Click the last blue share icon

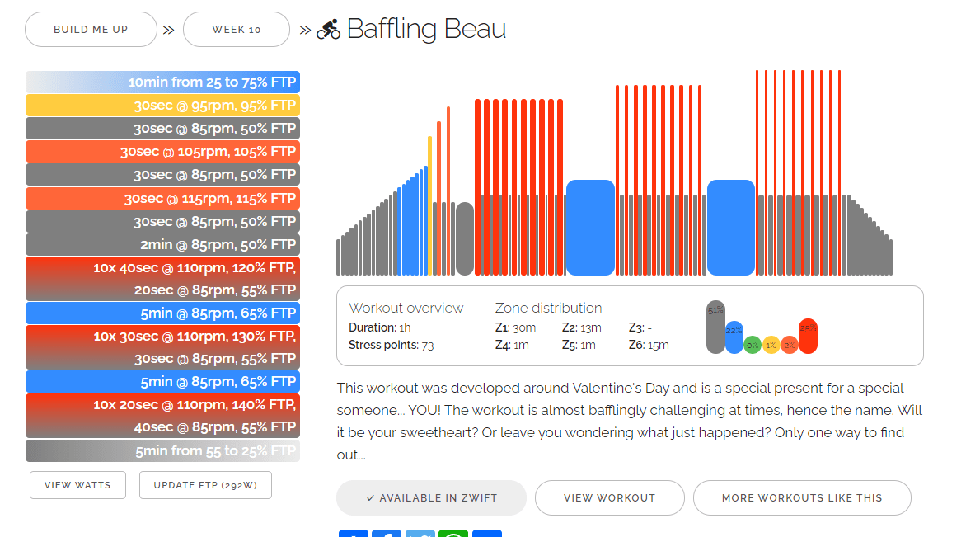tap(487, 534)
